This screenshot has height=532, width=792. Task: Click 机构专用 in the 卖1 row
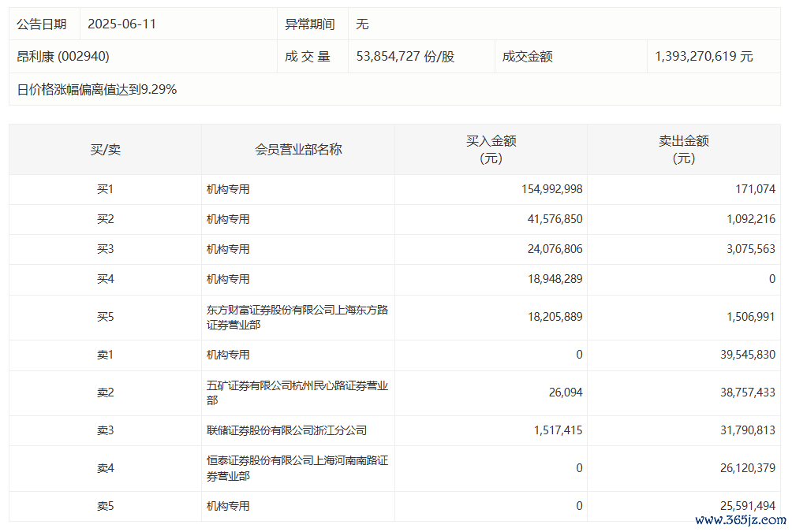[x=228, y=355]
